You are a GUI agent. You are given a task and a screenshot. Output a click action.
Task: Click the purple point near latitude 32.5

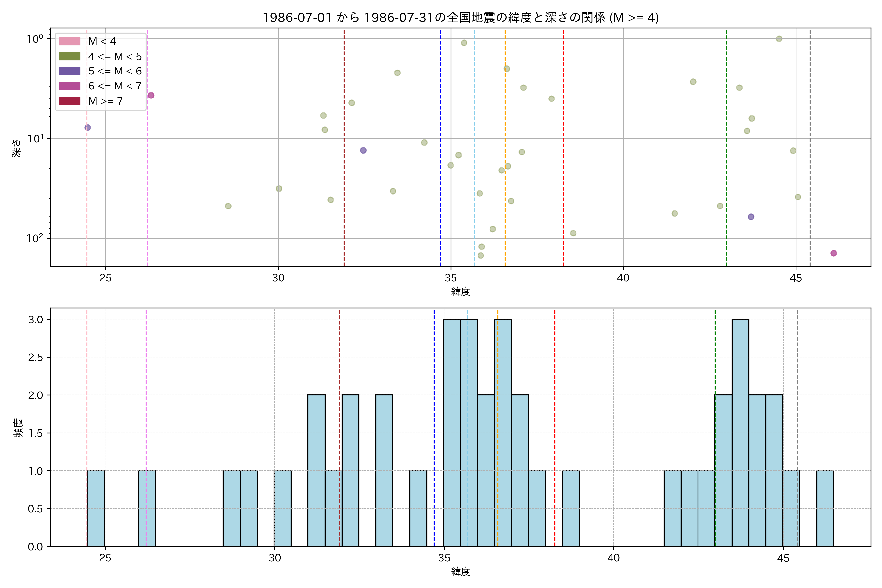pos(363,150)
